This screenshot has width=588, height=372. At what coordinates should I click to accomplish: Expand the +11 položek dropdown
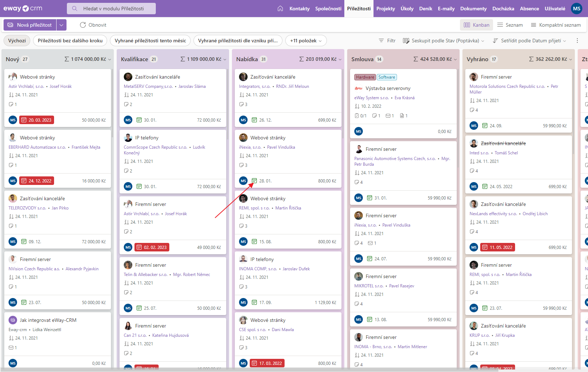click(x=306, y=41)
